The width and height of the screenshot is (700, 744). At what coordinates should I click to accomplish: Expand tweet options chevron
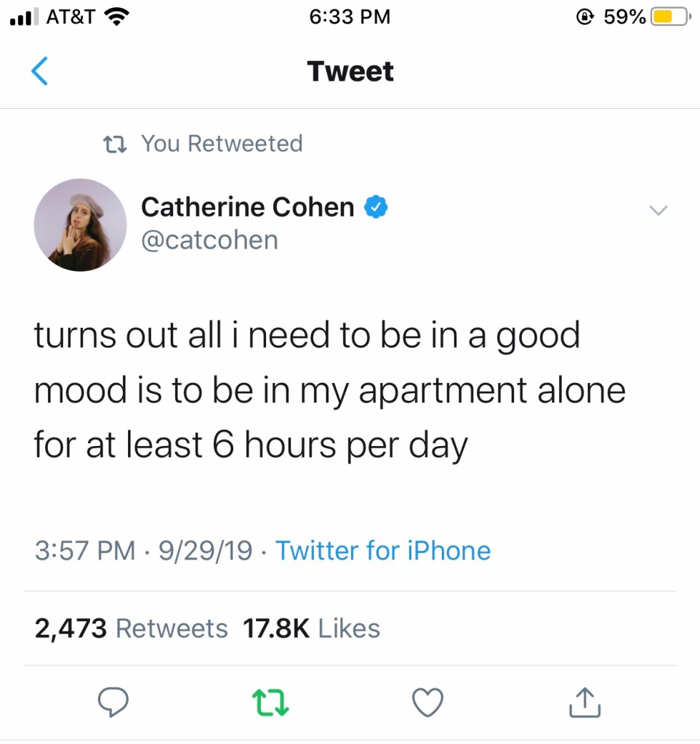pyautogui.click(x=658, y=211)
